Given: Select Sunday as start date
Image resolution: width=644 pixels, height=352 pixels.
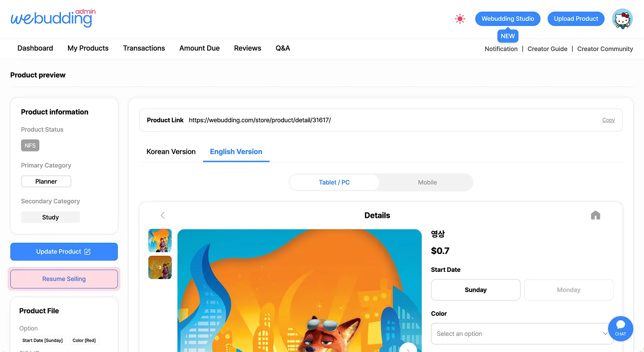Looking at the screenshot, I should tap(475, 290).
